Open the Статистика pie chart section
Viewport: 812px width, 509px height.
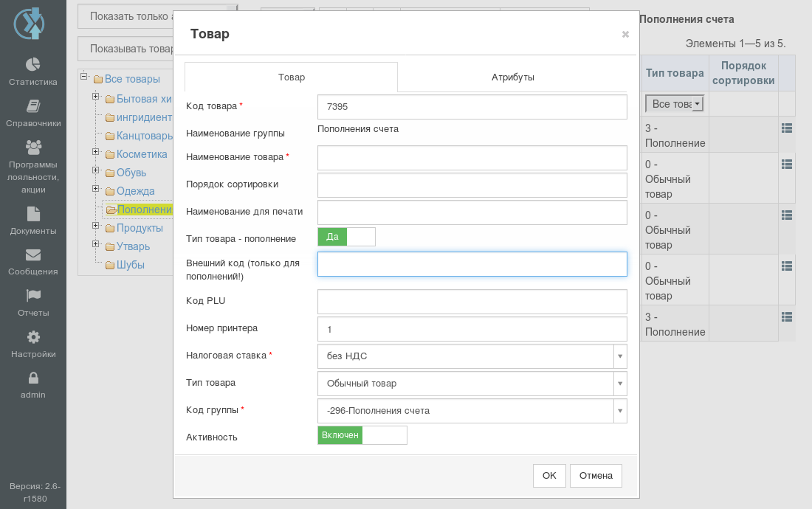(x=33, y=64)
